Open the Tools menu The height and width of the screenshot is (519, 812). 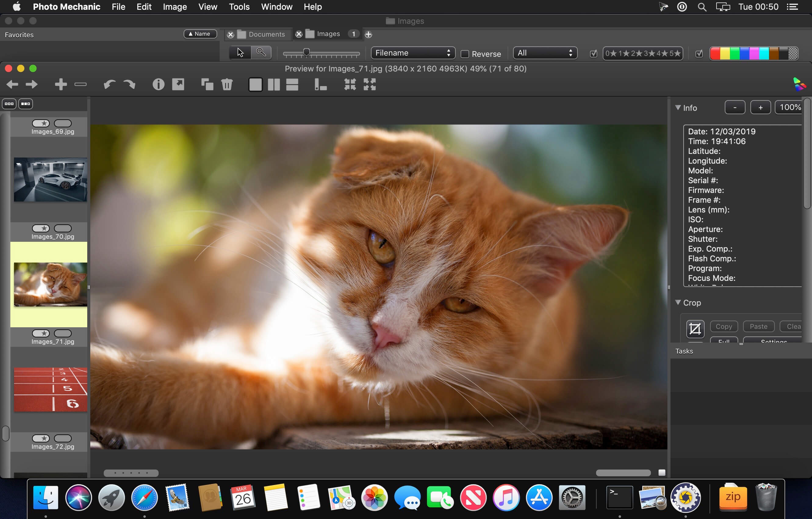[239, 7]
